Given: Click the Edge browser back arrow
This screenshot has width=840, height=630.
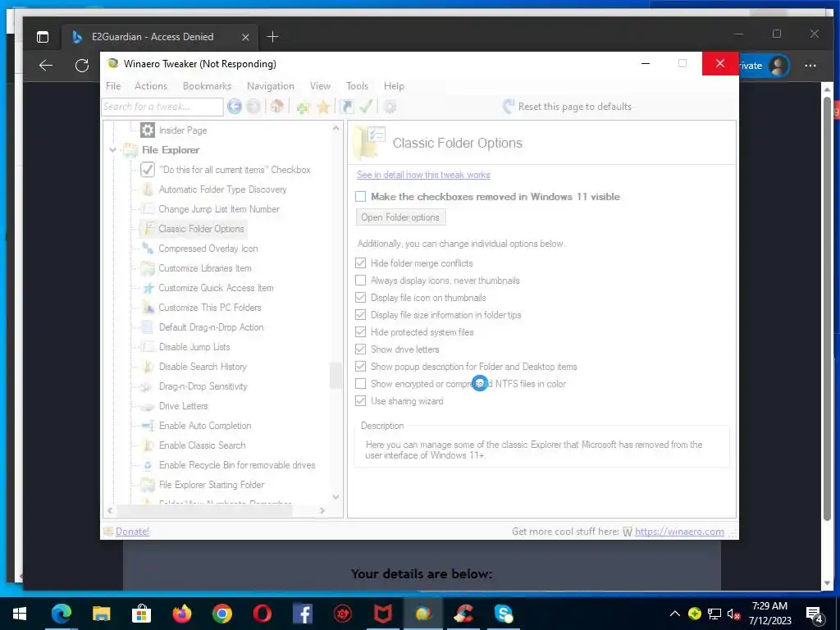Looking at the screenshot, I should click(46, 66).
